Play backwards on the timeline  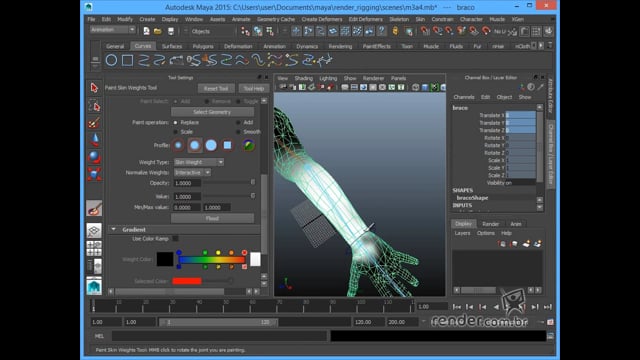tap(496, 307)
